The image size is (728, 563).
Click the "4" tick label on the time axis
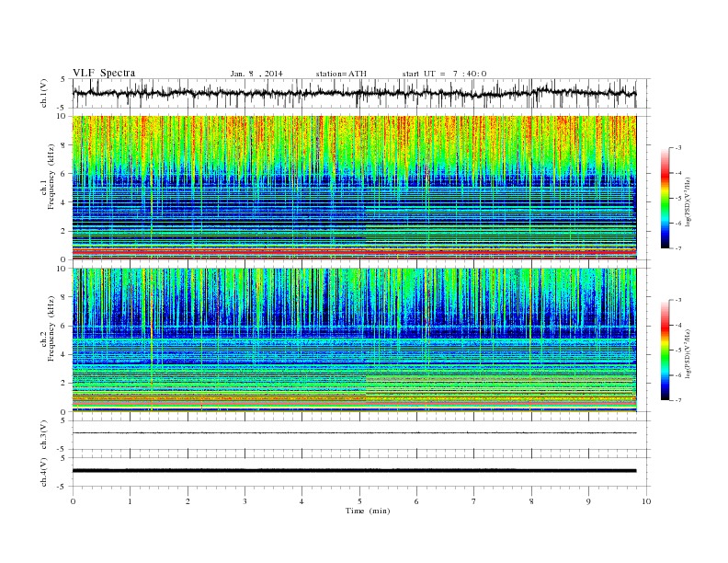(x=301, y=501)
